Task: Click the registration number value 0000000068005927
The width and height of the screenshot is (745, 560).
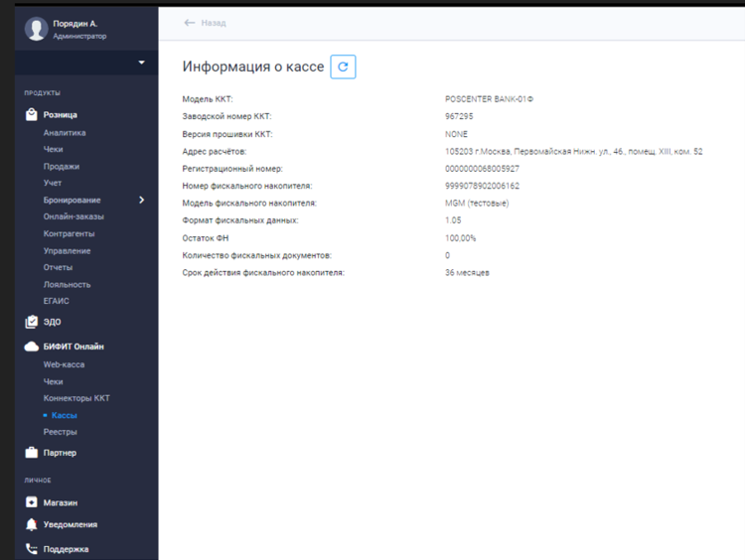Action: 482,169
